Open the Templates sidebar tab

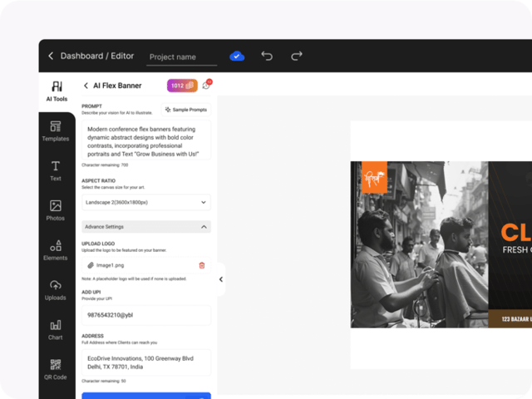tap(56, 131)
